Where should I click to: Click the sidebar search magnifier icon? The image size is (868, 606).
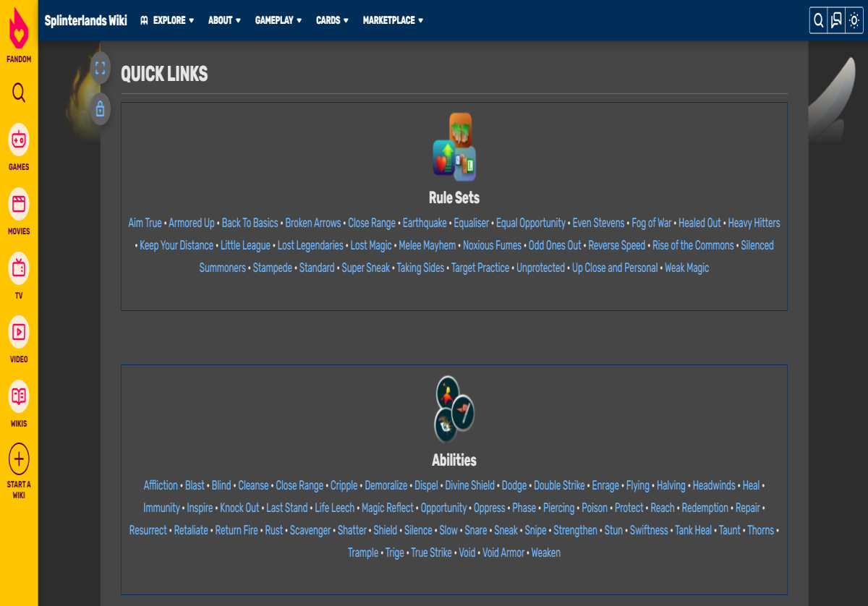coord(19,93)
